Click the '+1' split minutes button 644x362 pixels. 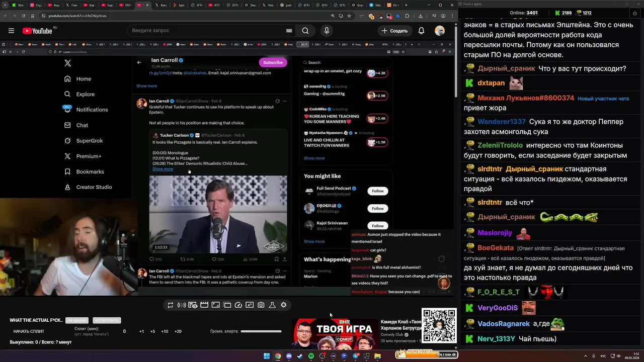(141, 331)
